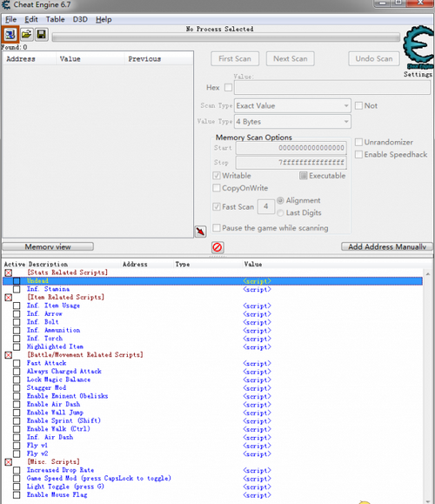
Task: Click the scan progress bar
Action: [226, 37]
